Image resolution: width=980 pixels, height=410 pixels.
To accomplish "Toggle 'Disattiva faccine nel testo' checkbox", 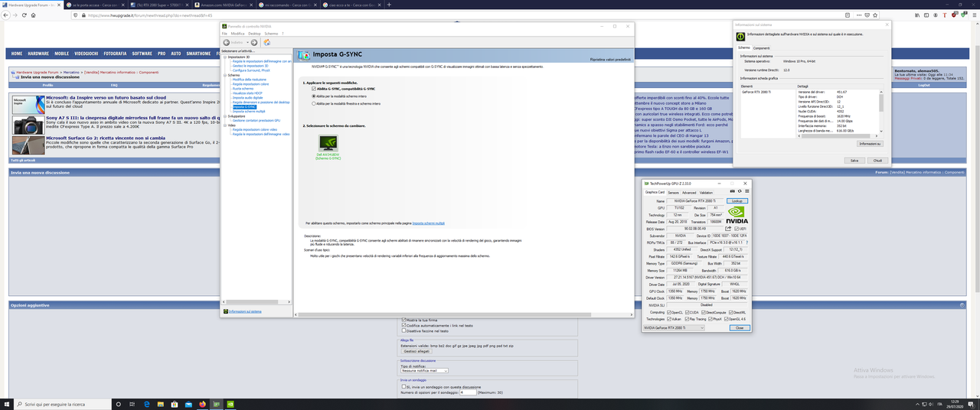I will tap(404, 330).
